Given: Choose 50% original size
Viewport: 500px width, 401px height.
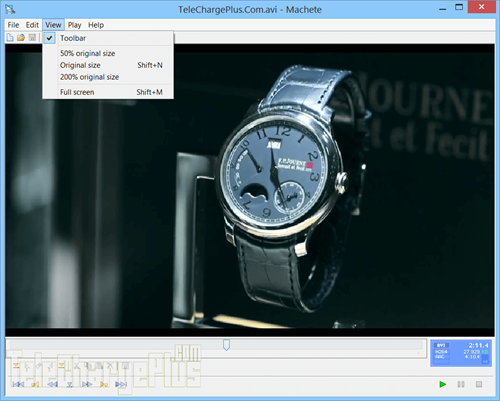Looking at the screenshot, I should click(x=108, y=53).
